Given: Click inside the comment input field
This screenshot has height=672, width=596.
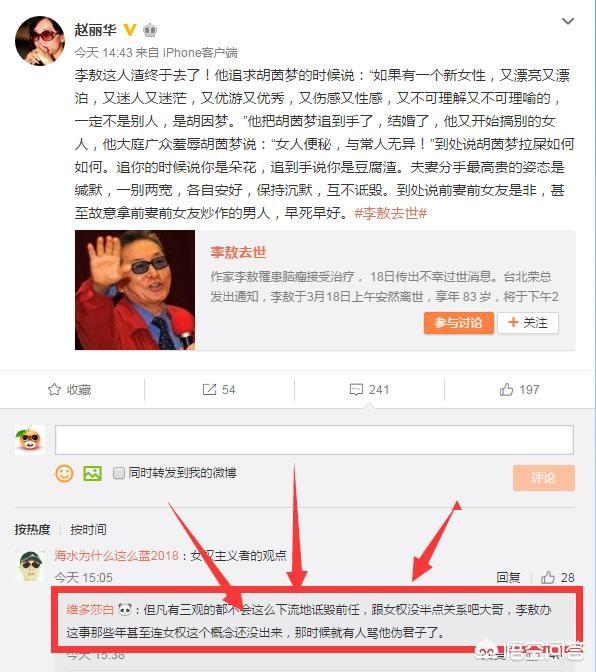Looking at the screenshot, I should point(314,440).
